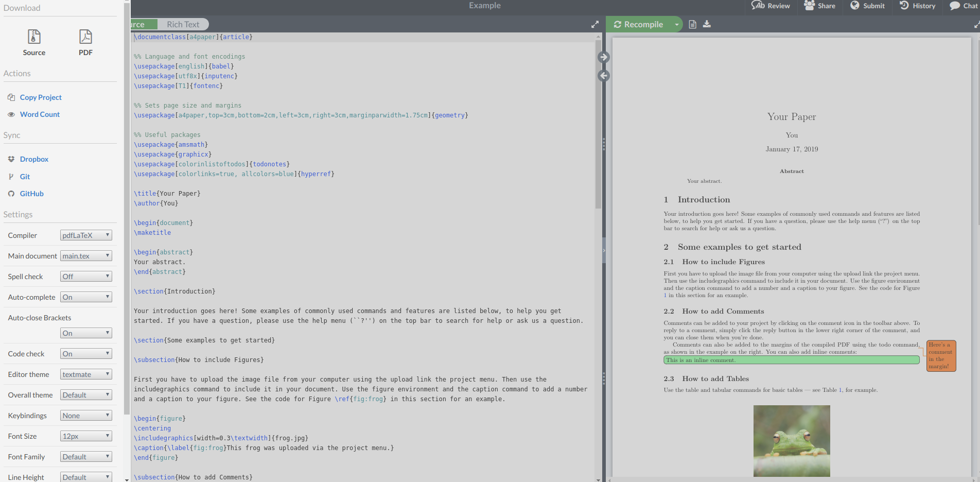
Task: Open the Word Count tool
Action: click(40, 114)
